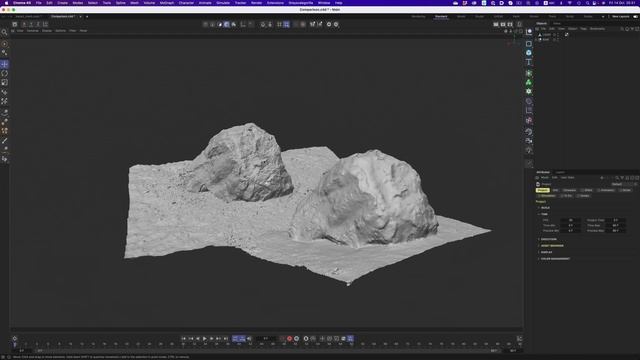This screenshot has width=640, height=360.
Task: Switch to Edges mode in top toolbar
Action: click(x=212, y=24)
